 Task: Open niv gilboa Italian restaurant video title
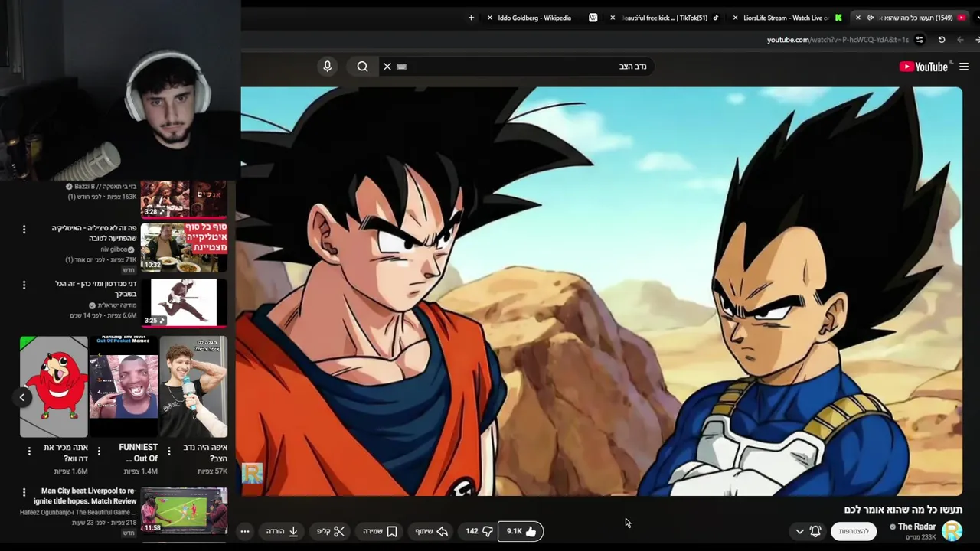coord(94,233)
